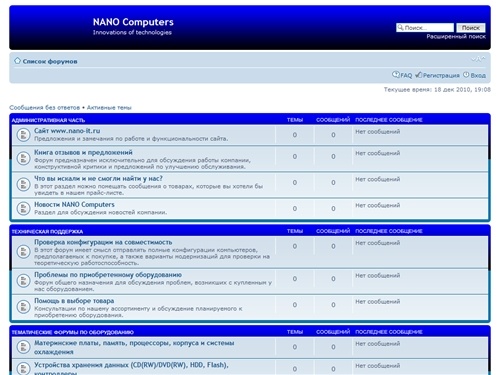Open the Сайт www.nano-it.ru forum

[67, 131]
